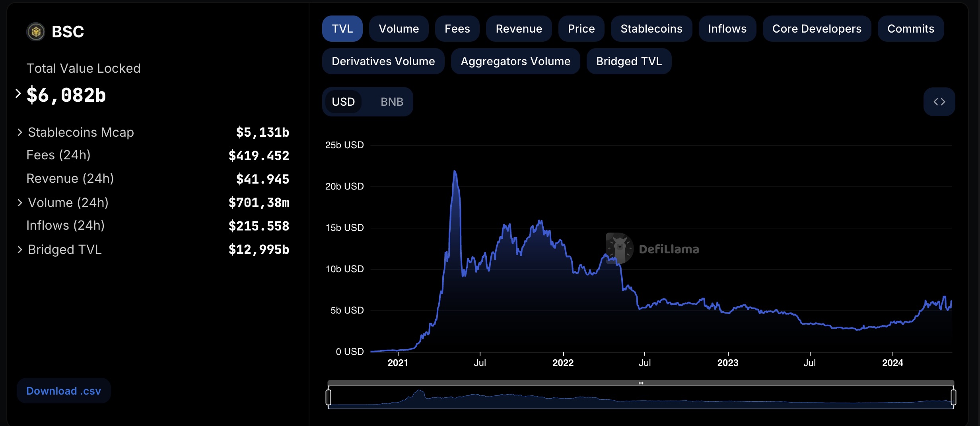Image resolution: width=980 pixels, height=426 pixels.
Task: Select the TVL chart toggle
Action: 342,29
